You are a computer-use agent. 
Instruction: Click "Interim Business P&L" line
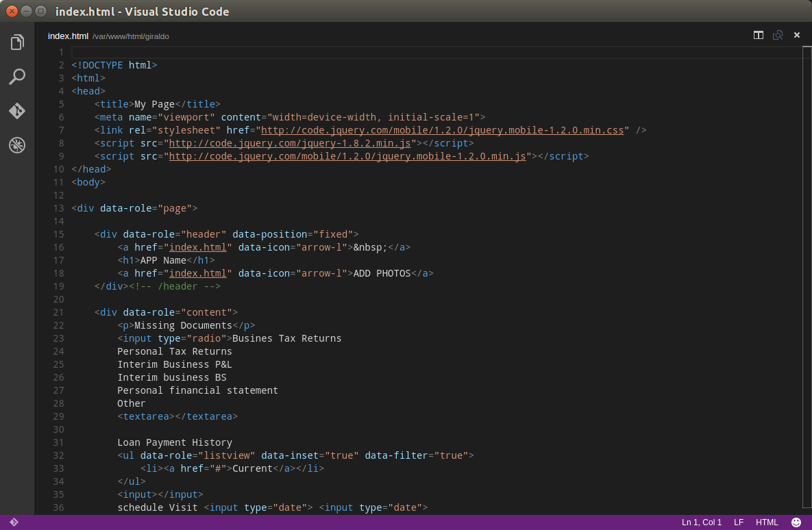pos(175,364)
